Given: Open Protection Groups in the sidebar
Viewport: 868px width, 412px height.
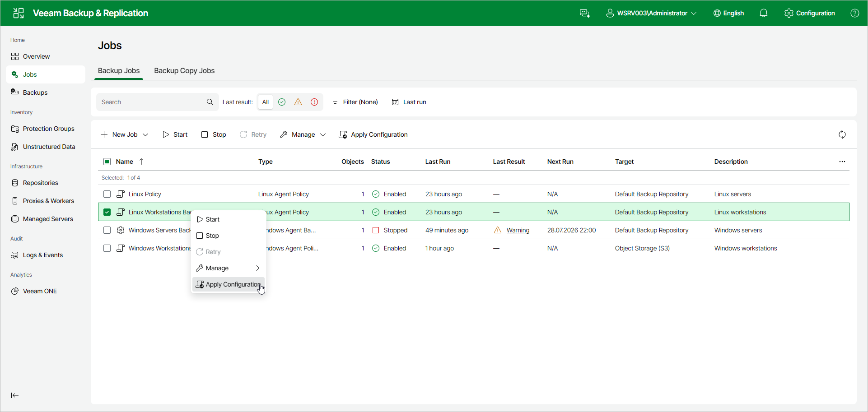Looking at the screenshot, I should 46,129.
